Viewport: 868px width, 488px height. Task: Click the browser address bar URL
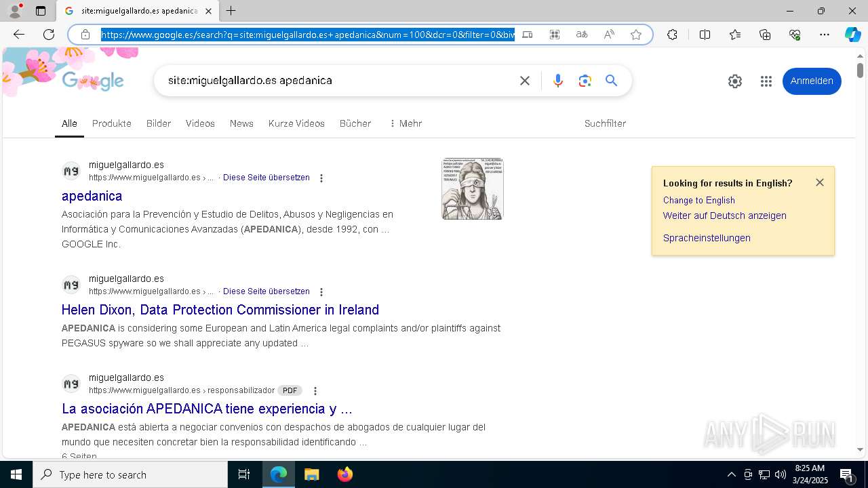(308, 35)
